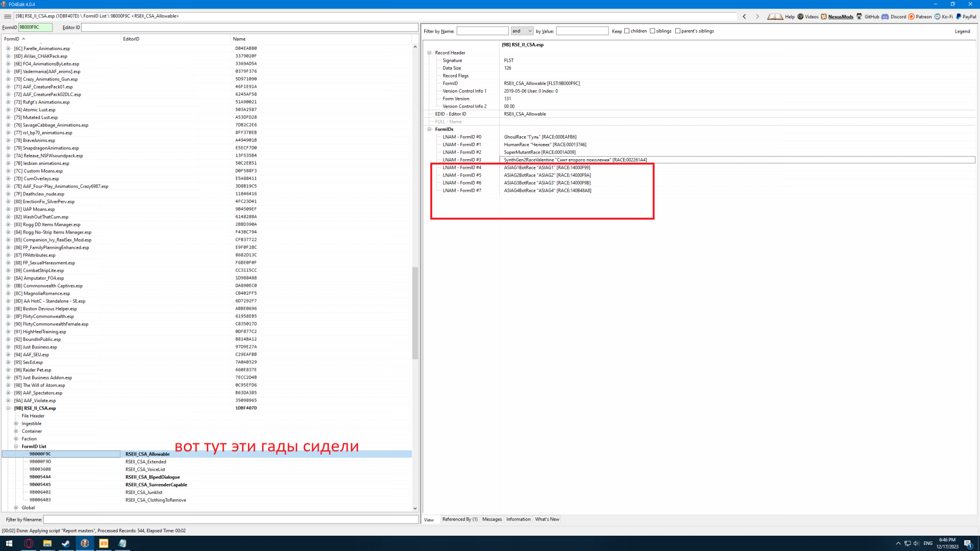
Task: Collapse the FormIDs node
Action: point(430,130)
